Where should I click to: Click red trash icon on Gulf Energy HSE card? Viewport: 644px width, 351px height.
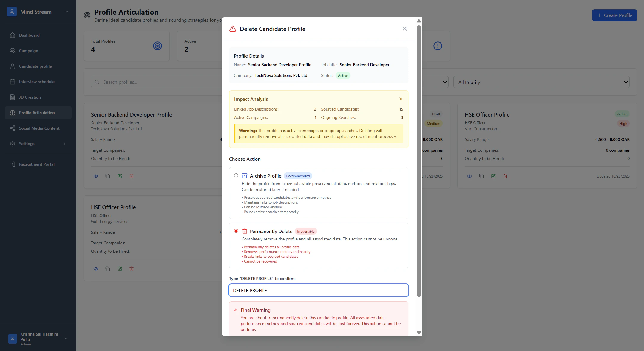[x=132, y=269]
